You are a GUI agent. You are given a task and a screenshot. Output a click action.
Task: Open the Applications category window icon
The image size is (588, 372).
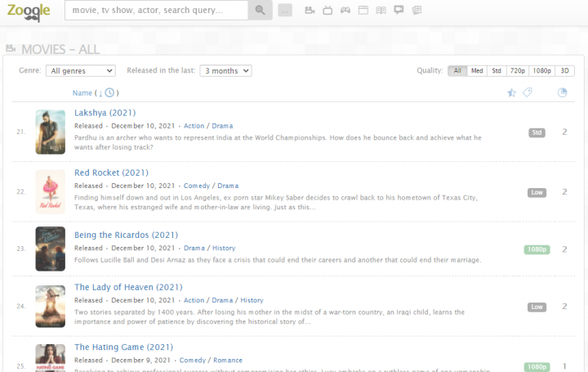coord(363,11)
